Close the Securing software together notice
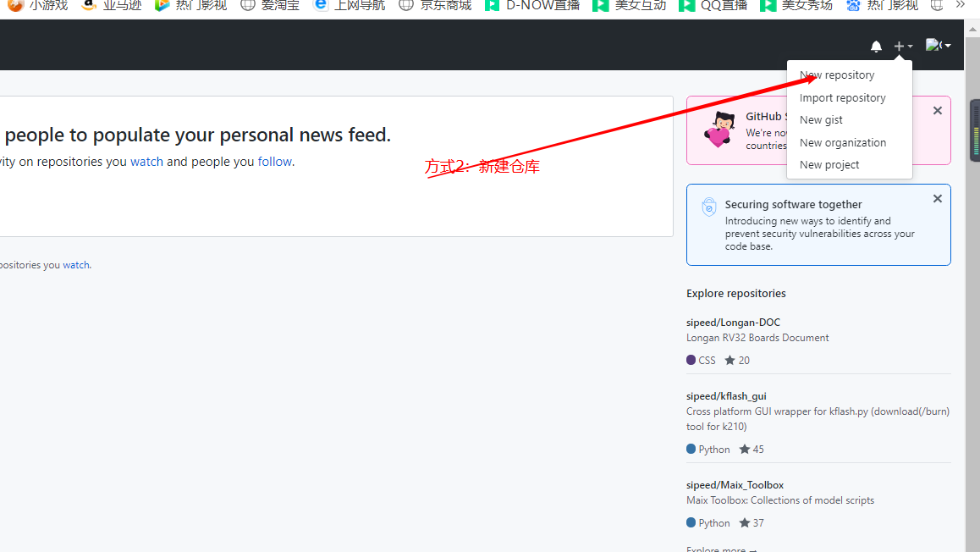The image size is (980, 552). 938,198
